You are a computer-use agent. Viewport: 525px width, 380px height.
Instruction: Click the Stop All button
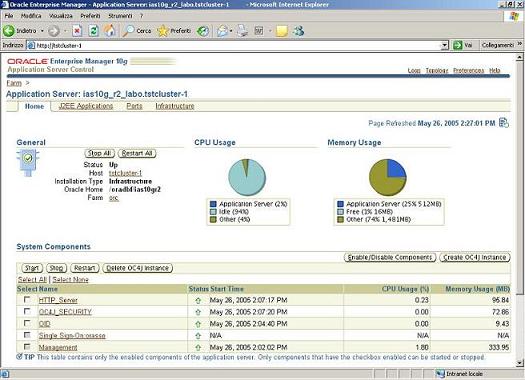tap(99, 153)
